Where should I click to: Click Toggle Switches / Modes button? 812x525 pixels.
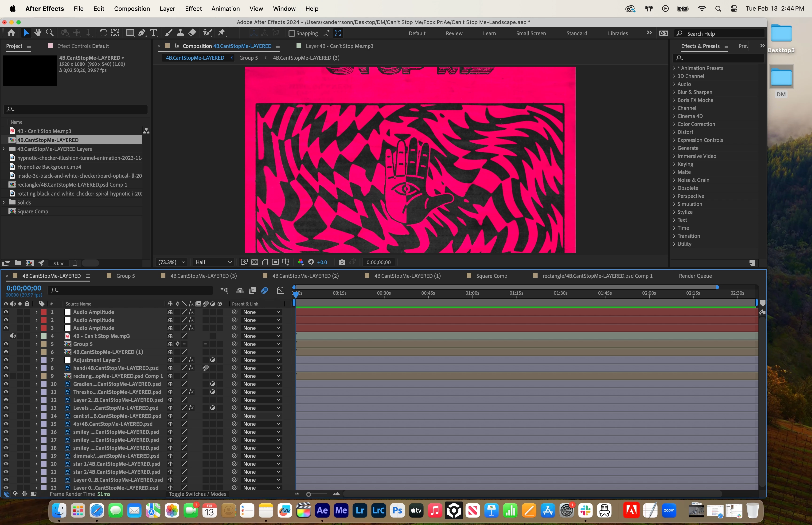pos(197,494)
